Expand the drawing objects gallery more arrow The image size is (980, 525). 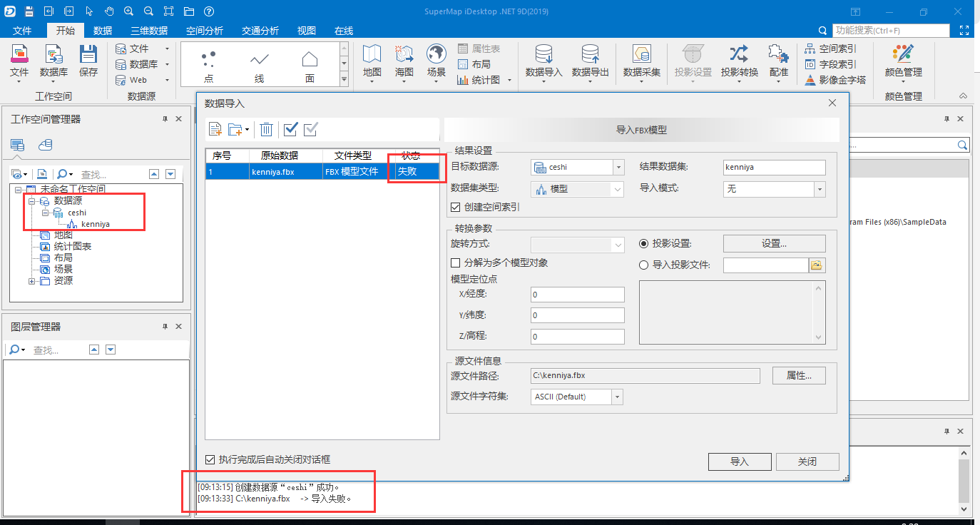tap(344, 80)
